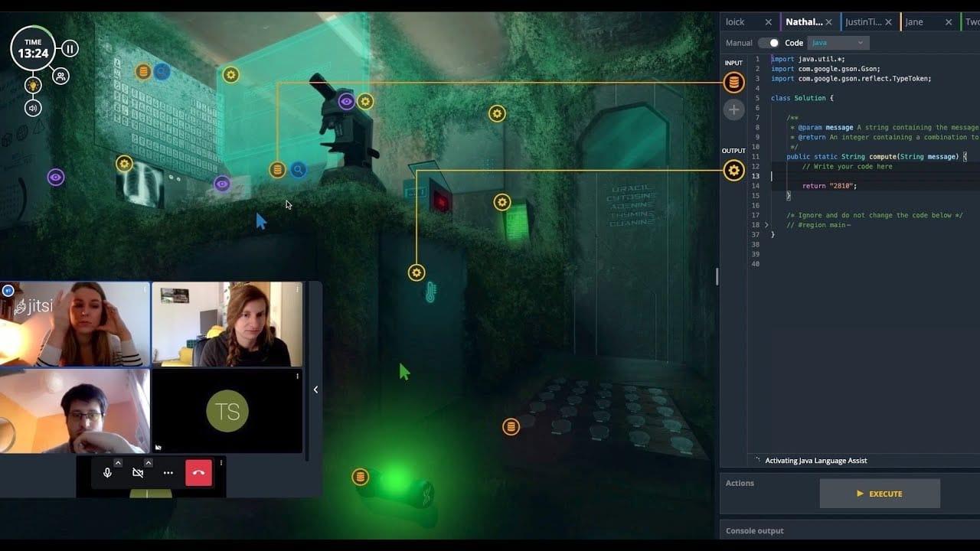
Task: Close the Jane tab
Action: pyautogui.click(x=949, y=22)
